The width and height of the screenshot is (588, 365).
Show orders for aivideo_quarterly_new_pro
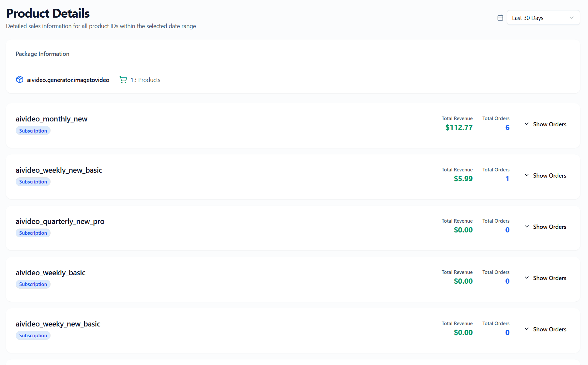pos(545,227)
